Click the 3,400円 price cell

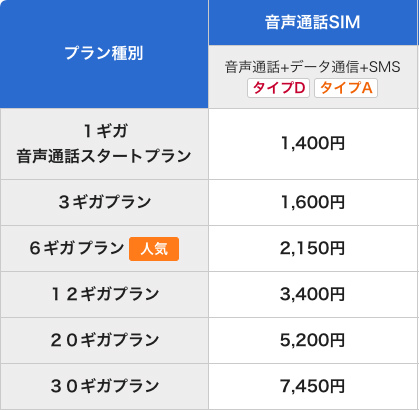click(x=313, y=294)
